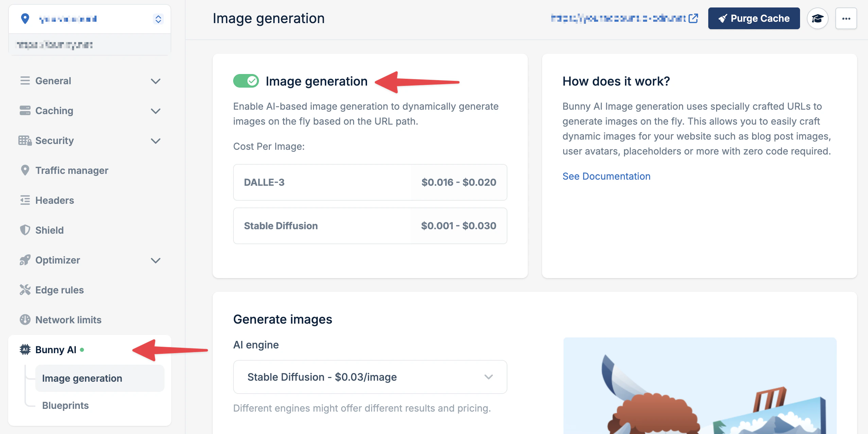Viewport: 868px width, 434px height.
Task: Click the Network limits gauge icon
Action: tap(25, 320)
